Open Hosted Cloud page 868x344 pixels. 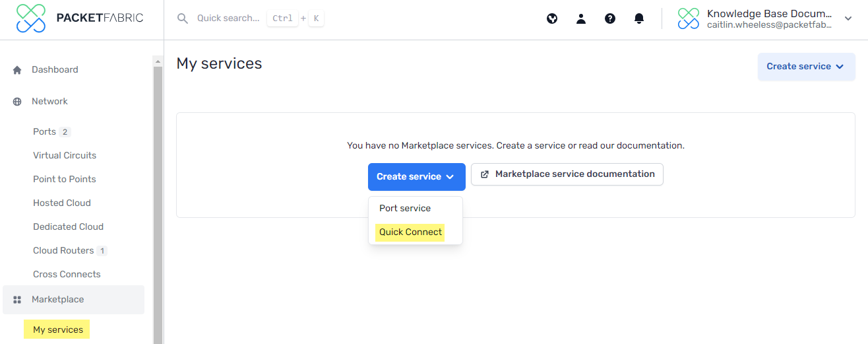pyautogui.click(x=62, y=203)
